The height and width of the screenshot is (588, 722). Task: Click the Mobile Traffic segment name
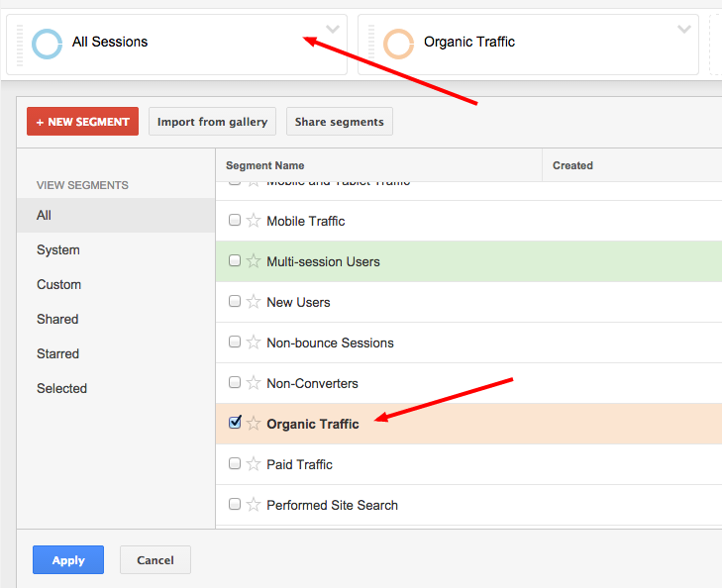coord(306,222)
